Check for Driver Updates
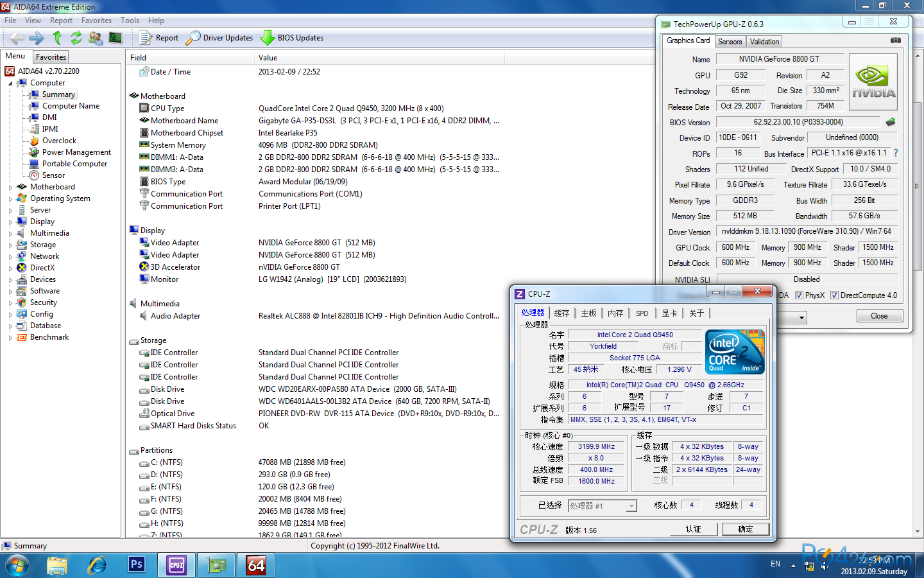This screenshot has height=578, width=924. pyautogui.click(x=219, y=38)
